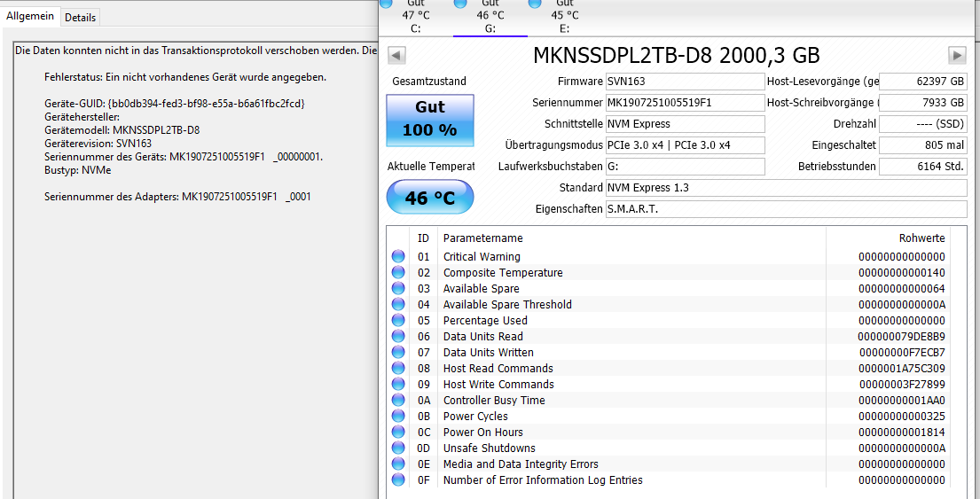Click the ID column header

point(423,238)
